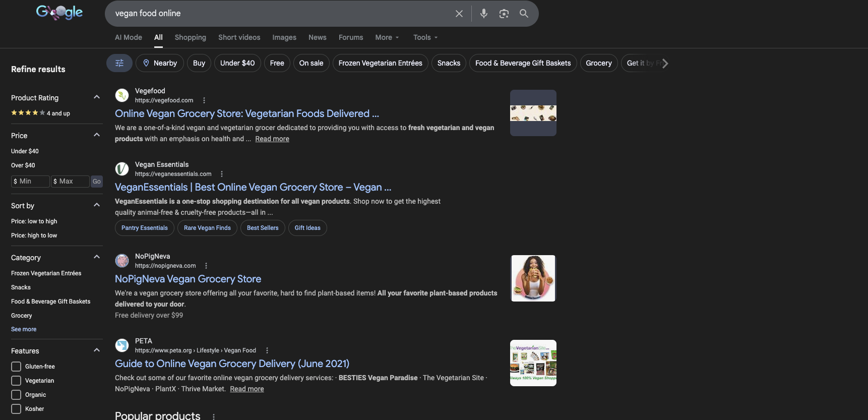Open the NoPigNeva Vegan Grocery Store link
Viewport: 868px width, 420px height.
pos(188,279)
